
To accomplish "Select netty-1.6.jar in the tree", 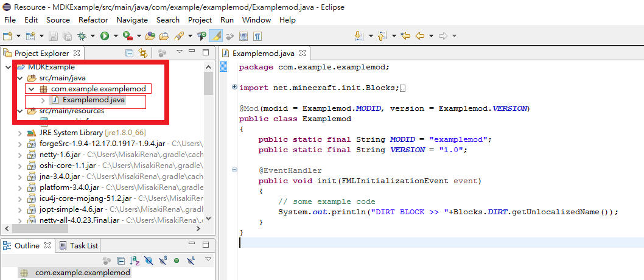I will 61,155.
